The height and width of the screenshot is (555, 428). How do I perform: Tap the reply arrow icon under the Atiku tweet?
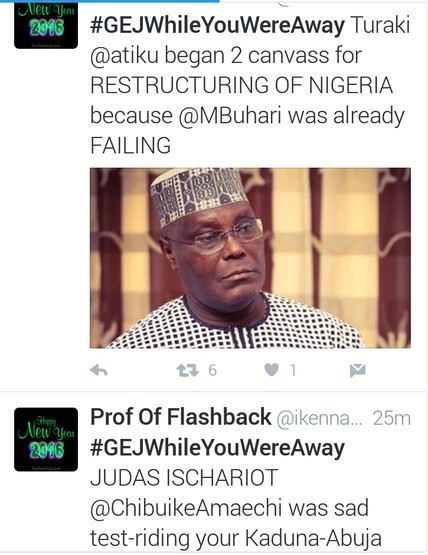[99, 370]
